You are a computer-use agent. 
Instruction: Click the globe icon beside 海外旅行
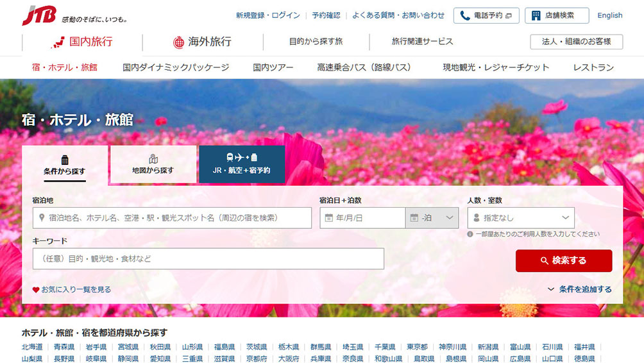179,42
